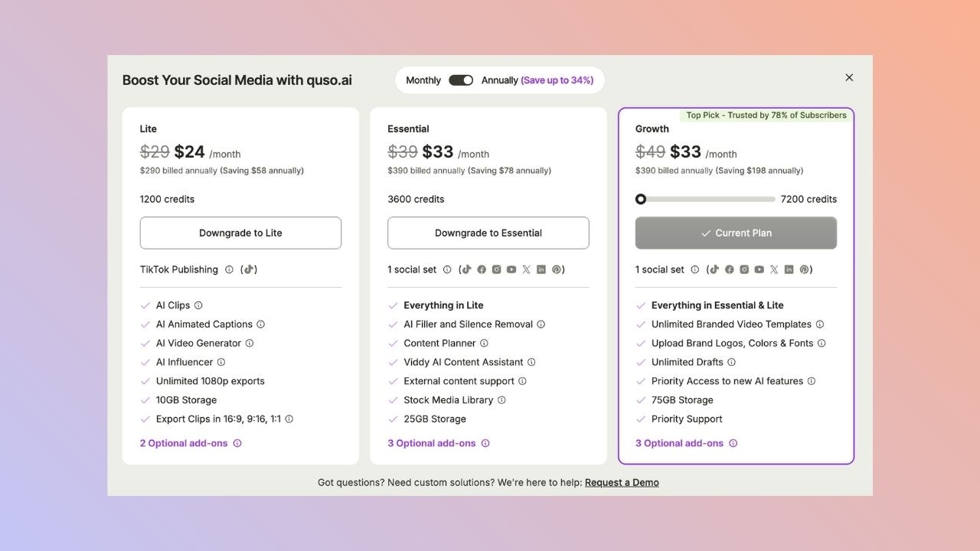
Task: Show info for Upload Brand Logos, Colors & Fonts
Action: point(822,344)
